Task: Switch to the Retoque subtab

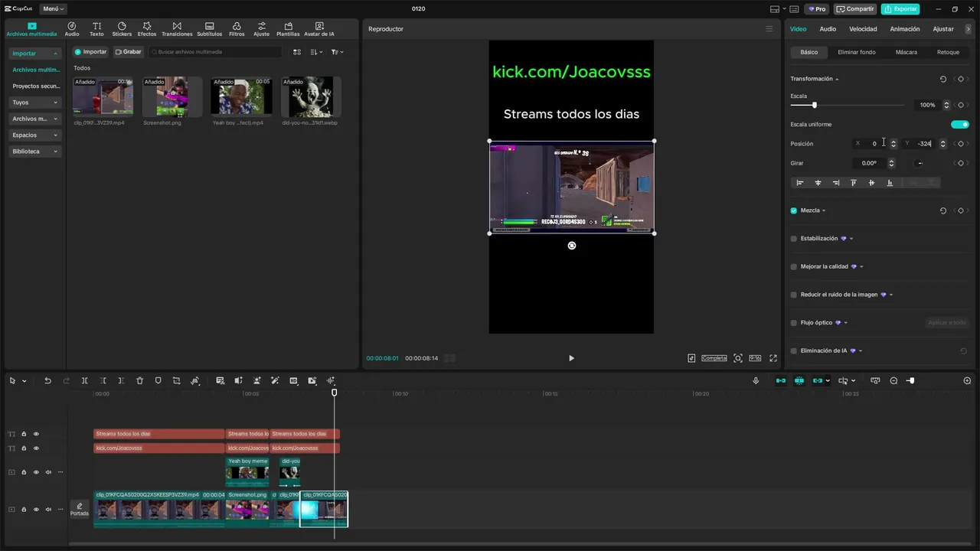Action: click(948, 52)
